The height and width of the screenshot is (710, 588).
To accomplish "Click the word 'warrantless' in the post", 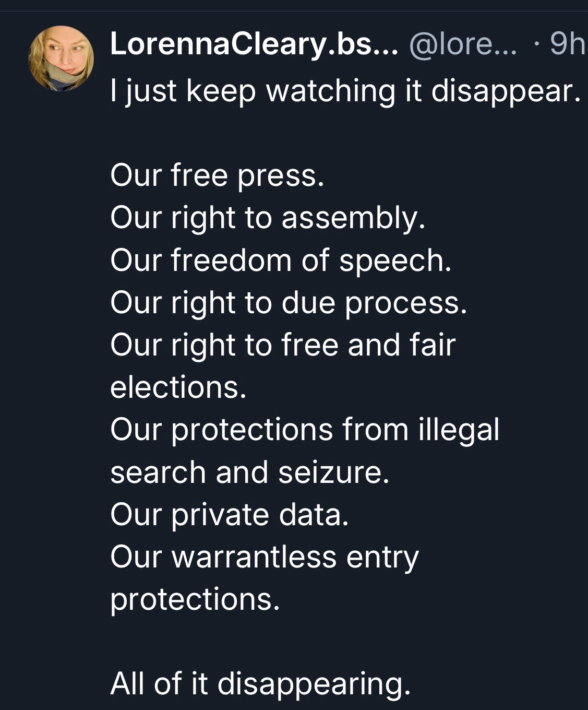I will [254, 557].
